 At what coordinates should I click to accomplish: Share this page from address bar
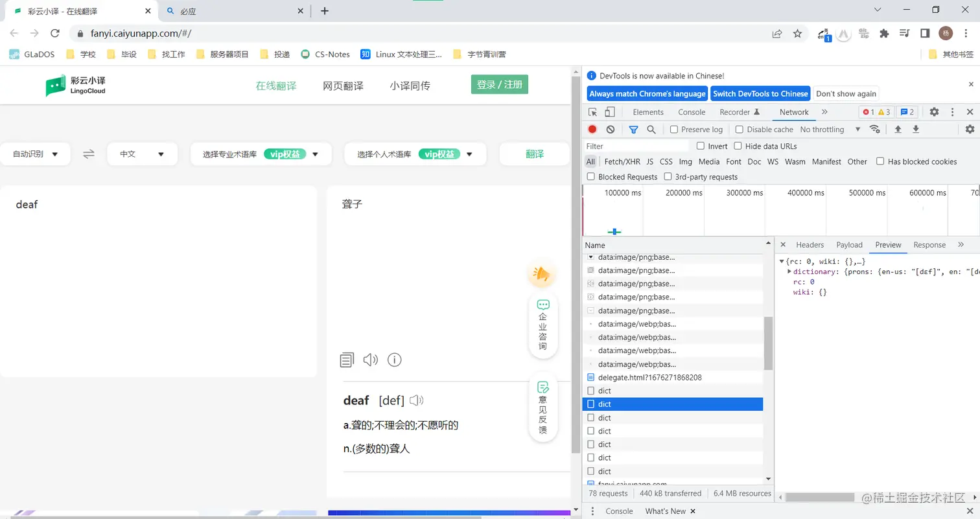(x=776, y=34)
